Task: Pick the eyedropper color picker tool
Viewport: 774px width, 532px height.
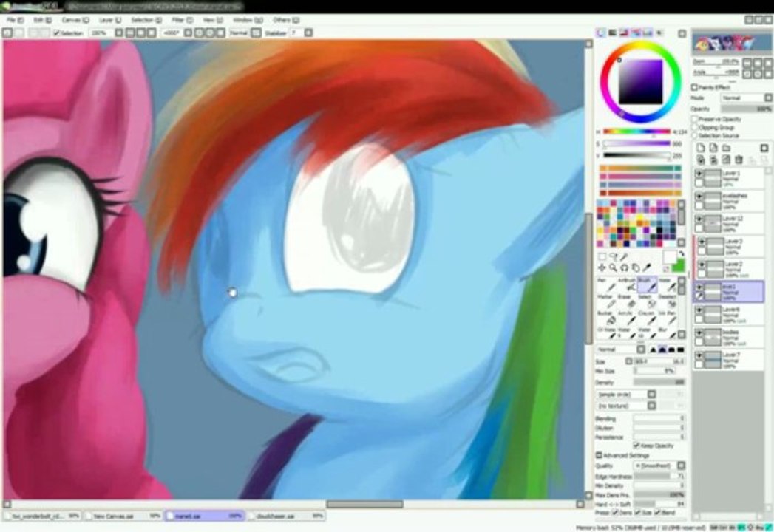Action: click(647, 267)
